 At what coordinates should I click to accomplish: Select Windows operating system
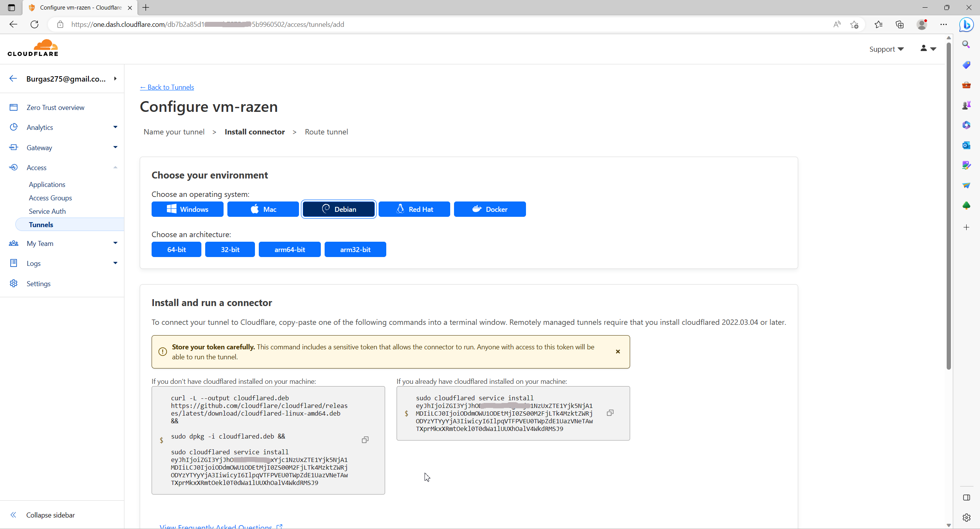pyautogui.click(x=187, y=209)
